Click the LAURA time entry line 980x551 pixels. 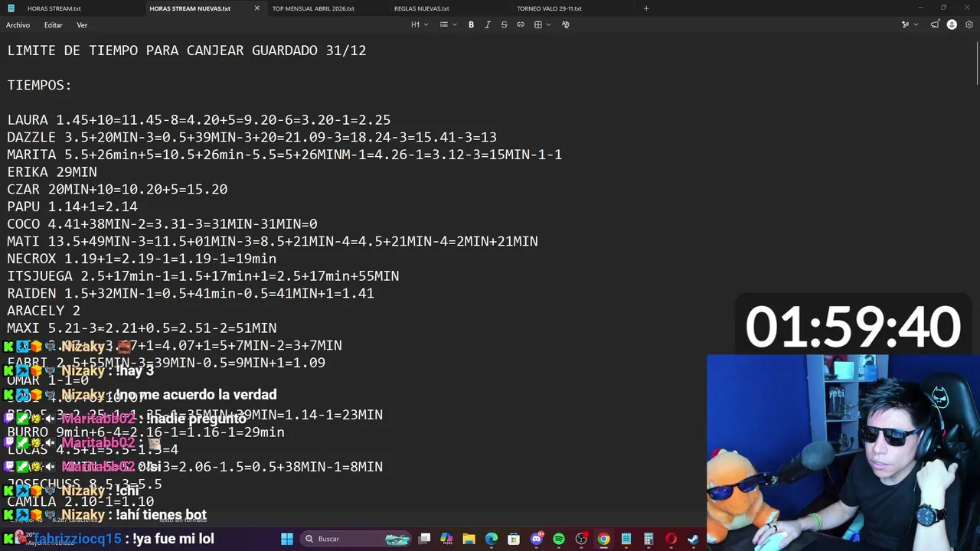click(199, 120)
